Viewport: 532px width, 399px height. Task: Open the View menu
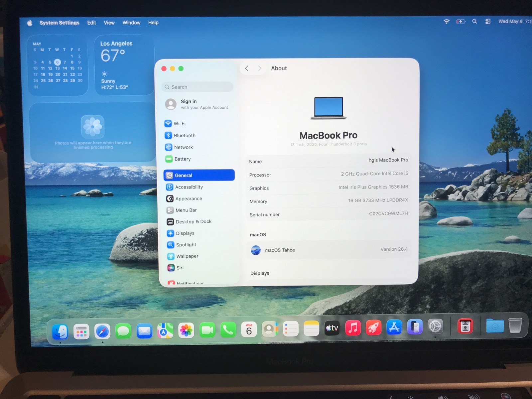(109, 23)
